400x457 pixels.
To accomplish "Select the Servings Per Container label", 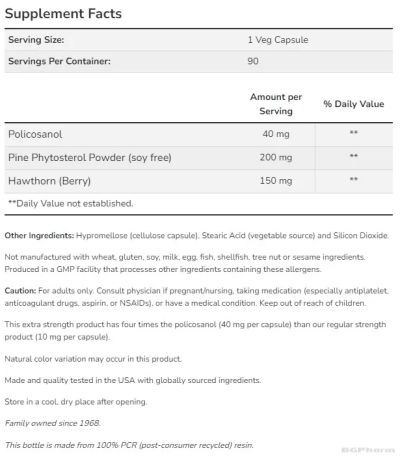I will 59,61.
